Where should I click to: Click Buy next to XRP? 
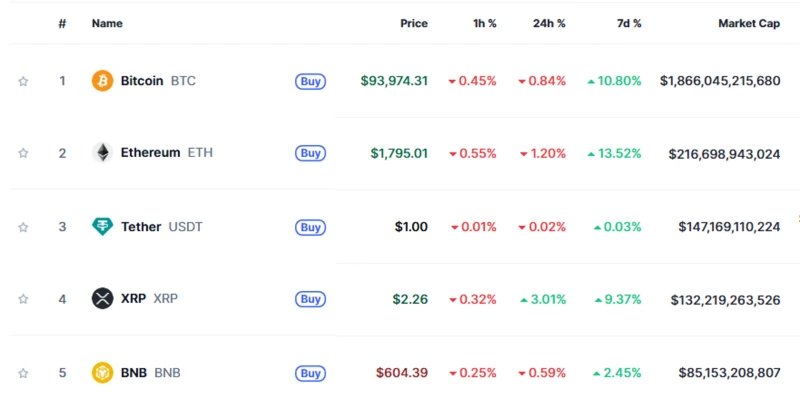310,299
